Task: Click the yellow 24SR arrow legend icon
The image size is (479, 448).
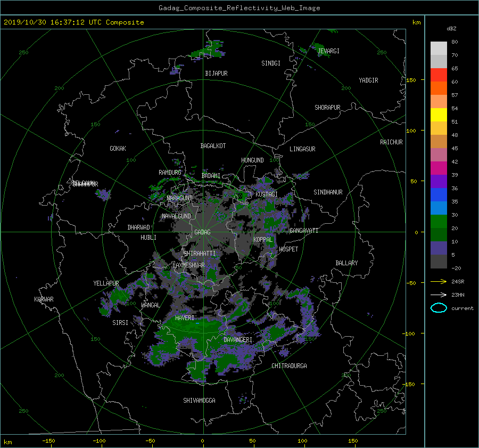Action: coord(439,281)
